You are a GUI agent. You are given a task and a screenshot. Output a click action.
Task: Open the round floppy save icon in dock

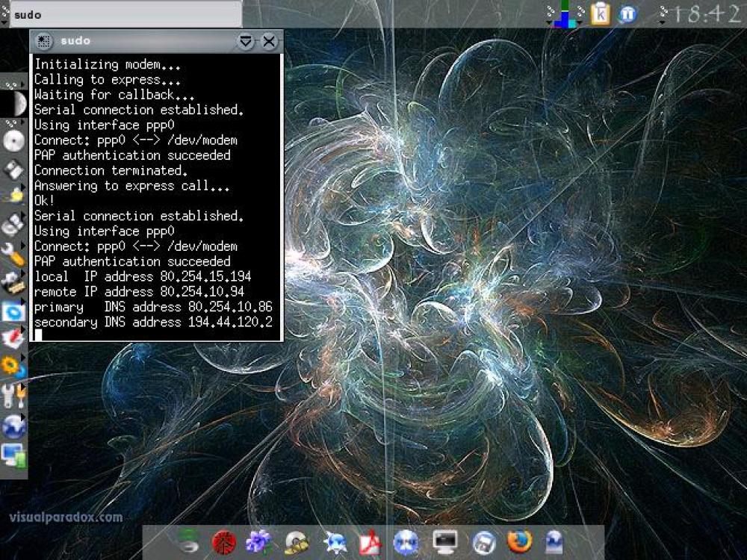tap(483, 543)
